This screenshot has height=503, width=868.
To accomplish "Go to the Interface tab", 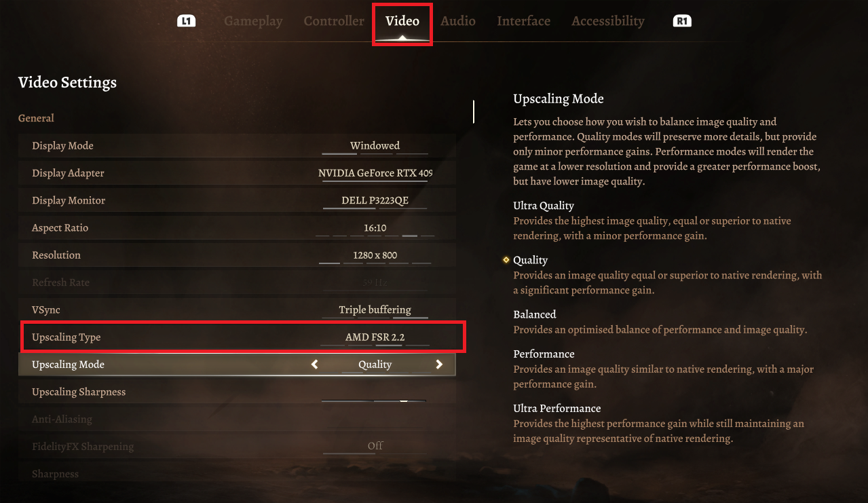I will (523, 21).
